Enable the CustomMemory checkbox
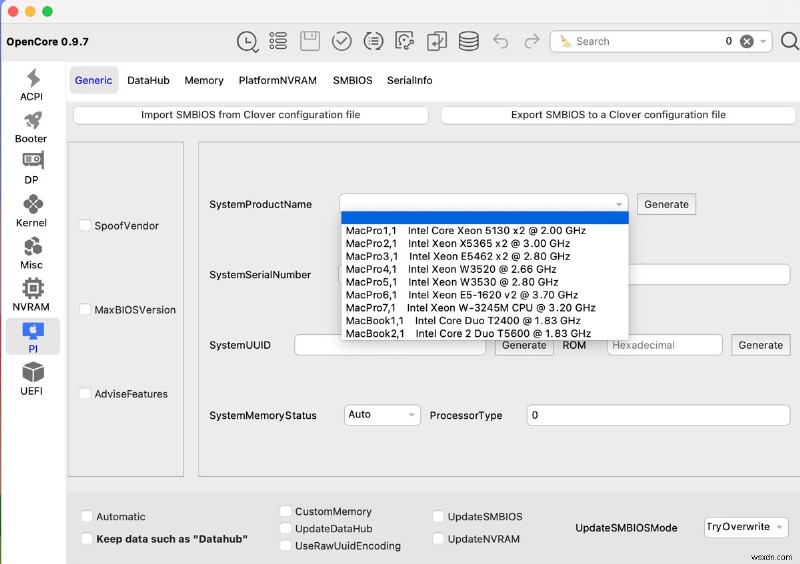800x564 pixels. click(x=286, y=511)
